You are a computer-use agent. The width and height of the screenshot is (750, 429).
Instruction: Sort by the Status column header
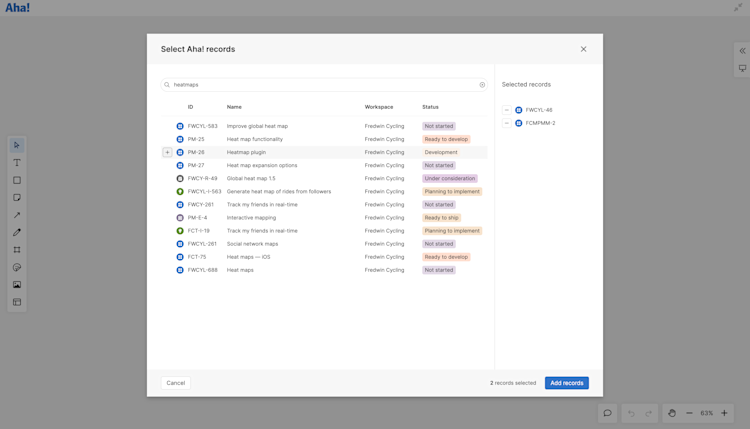coord(430,107)
